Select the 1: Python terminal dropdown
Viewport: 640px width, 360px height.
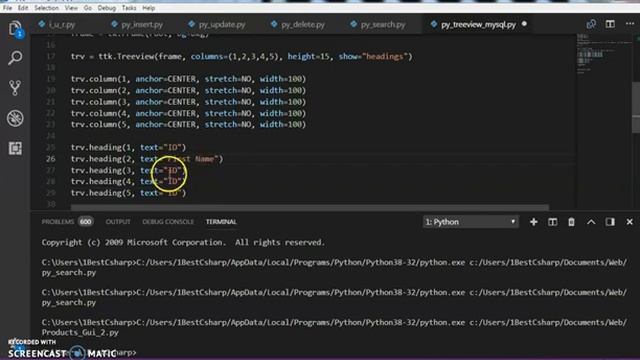point(471,222)
